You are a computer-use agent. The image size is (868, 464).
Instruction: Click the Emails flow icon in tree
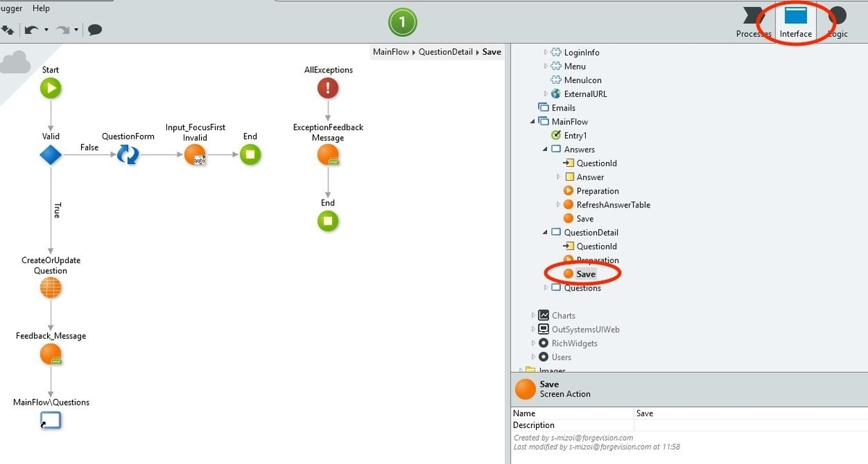click(543, 108)
